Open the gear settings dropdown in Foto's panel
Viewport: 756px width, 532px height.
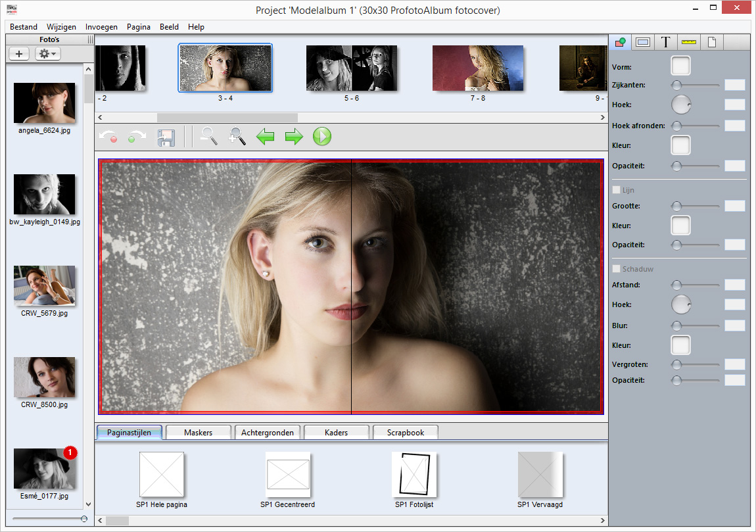coord(47,53)
